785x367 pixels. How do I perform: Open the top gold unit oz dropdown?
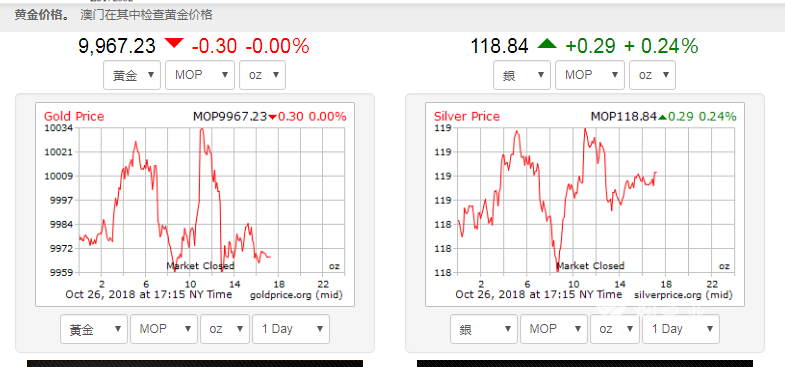point(262,75)
